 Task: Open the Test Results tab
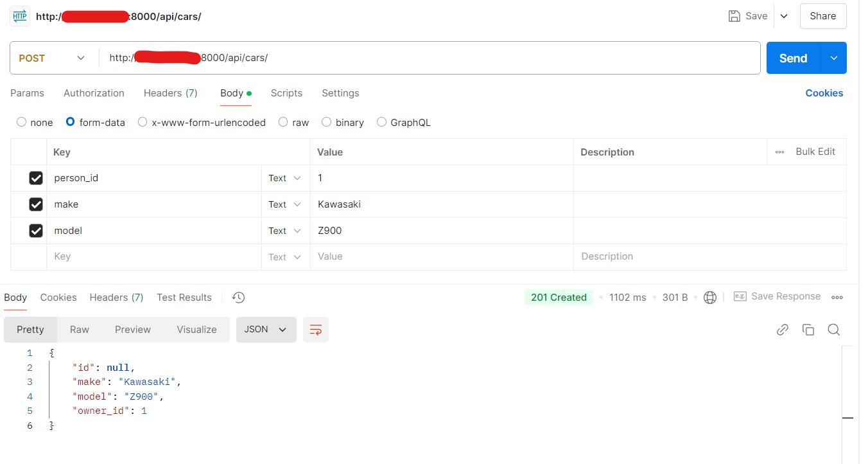coord(184,298)
